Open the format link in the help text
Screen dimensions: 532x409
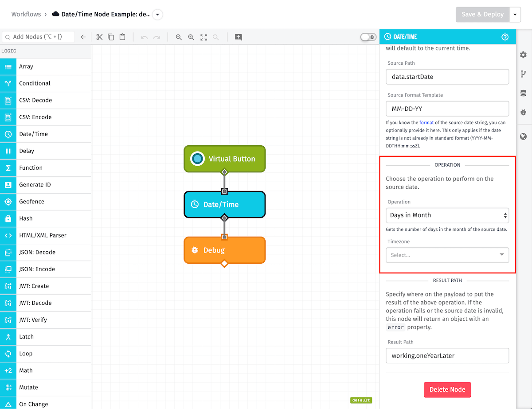pyautogui.click(x=426, y=123)
